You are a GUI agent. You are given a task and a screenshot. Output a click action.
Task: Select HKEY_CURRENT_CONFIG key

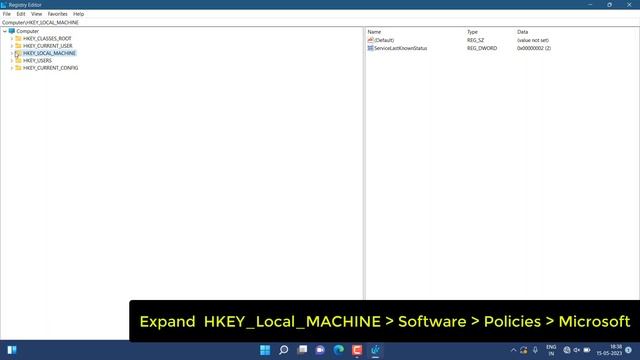(50, 68)
